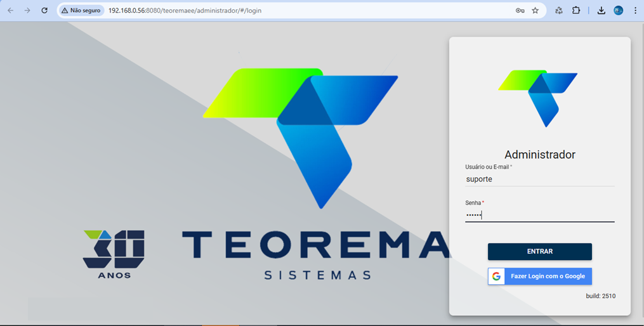Go back to the previous page
This screenshot has width=644, height=326.
coord(11,11)
